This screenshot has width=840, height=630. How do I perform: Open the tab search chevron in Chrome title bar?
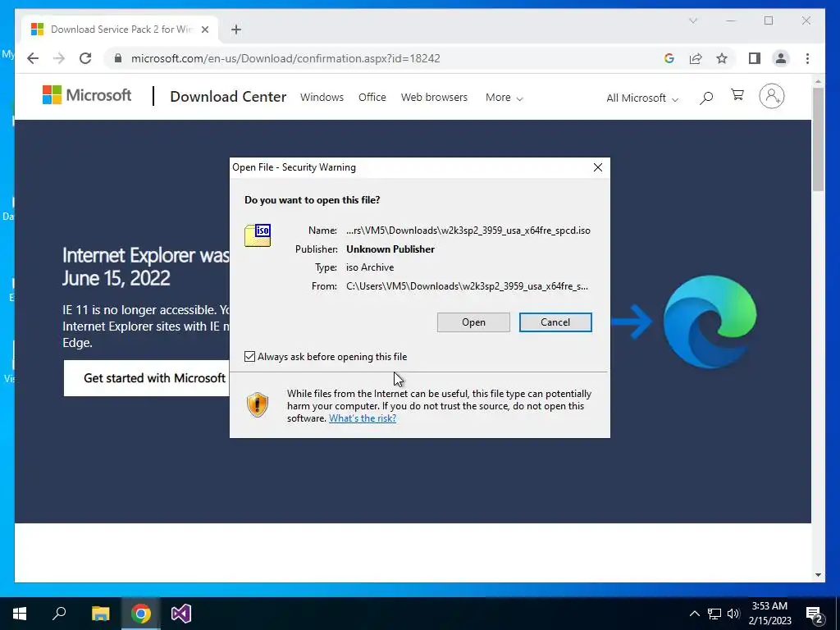click(x=692, y=21)
